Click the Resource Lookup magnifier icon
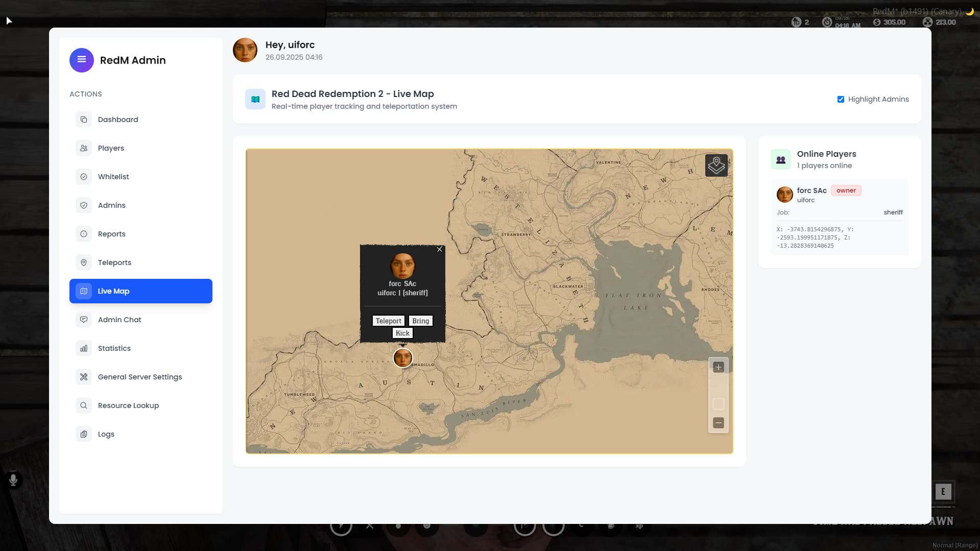The image size is (980, 551). pyautogui.click(x=84, y=405)
